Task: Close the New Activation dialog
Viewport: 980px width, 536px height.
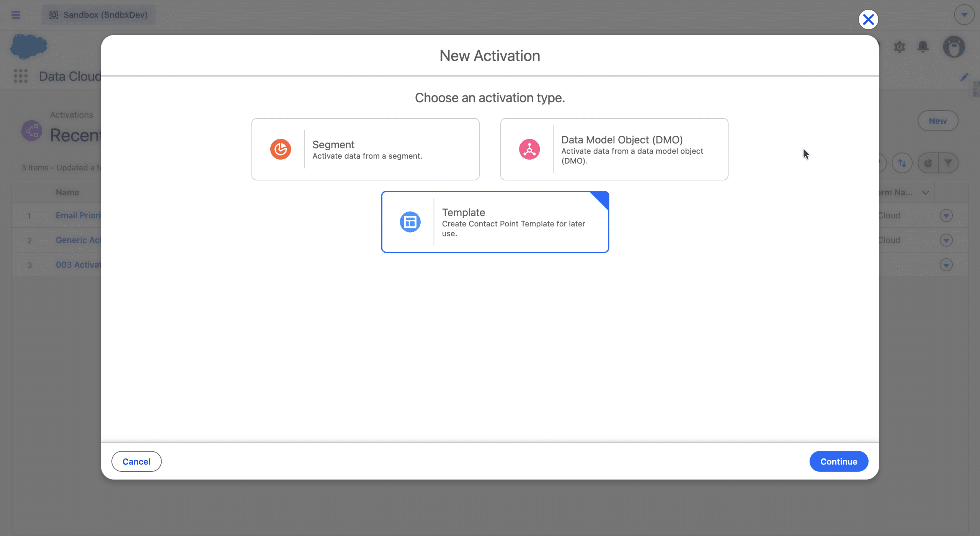Action: tap(868, 19)
